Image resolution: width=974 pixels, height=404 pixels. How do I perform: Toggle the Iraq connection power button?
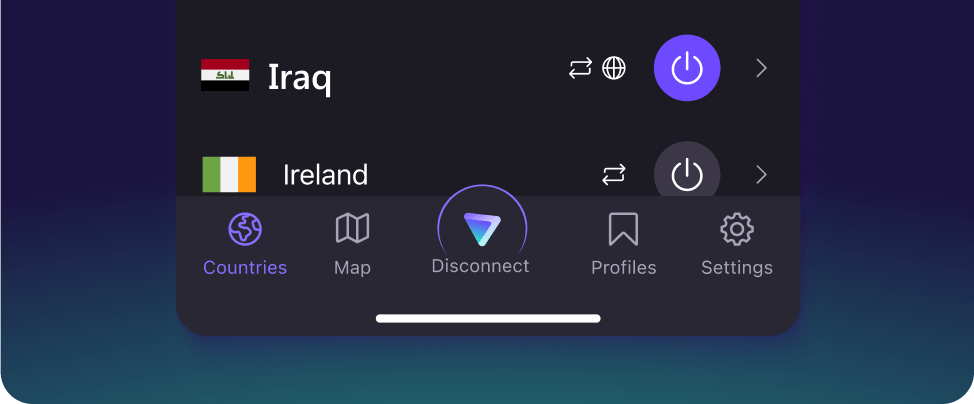coord(687,68)
